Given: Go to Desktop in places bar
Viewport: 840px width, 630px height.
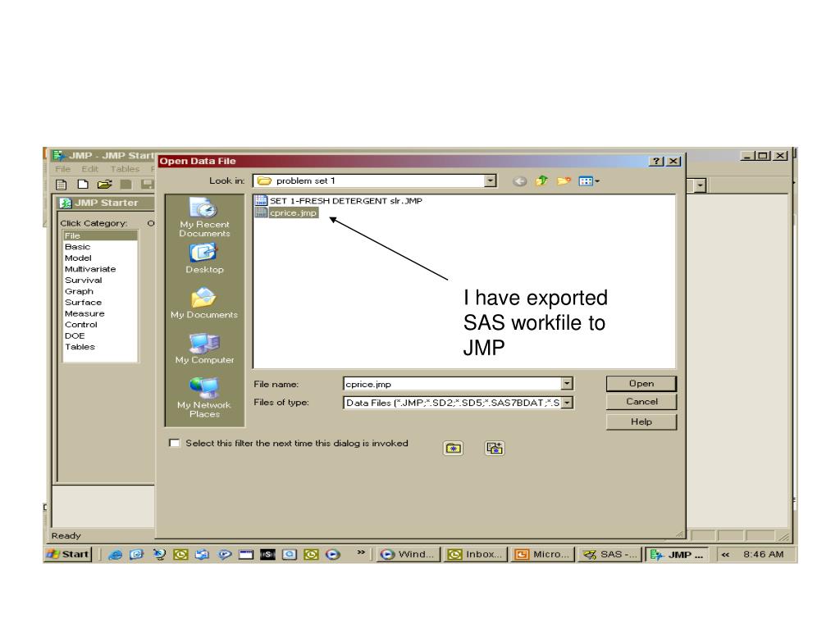Looking at the screenshot, I should (204, 258).
